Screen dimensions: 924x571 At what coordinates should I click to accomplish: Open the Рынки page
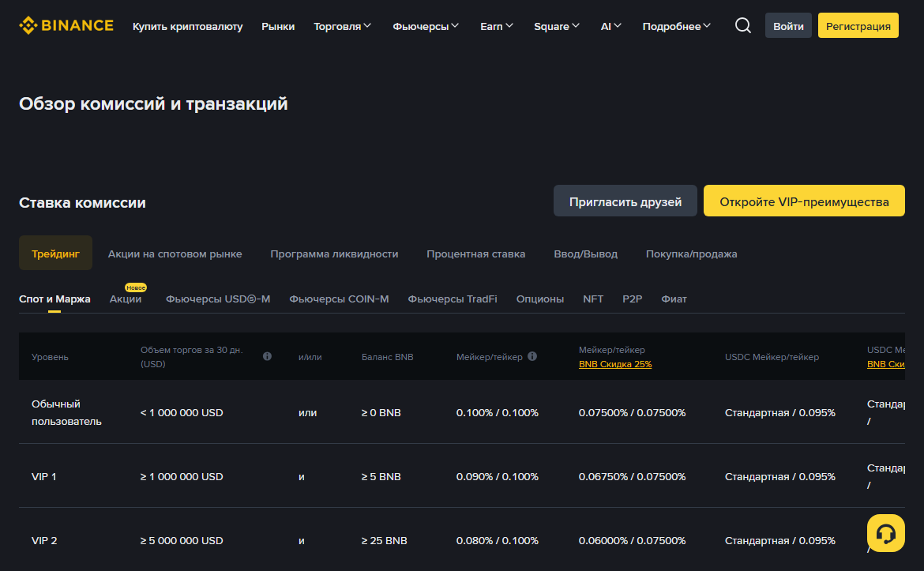pyautogui.click(x=278, y=26)
